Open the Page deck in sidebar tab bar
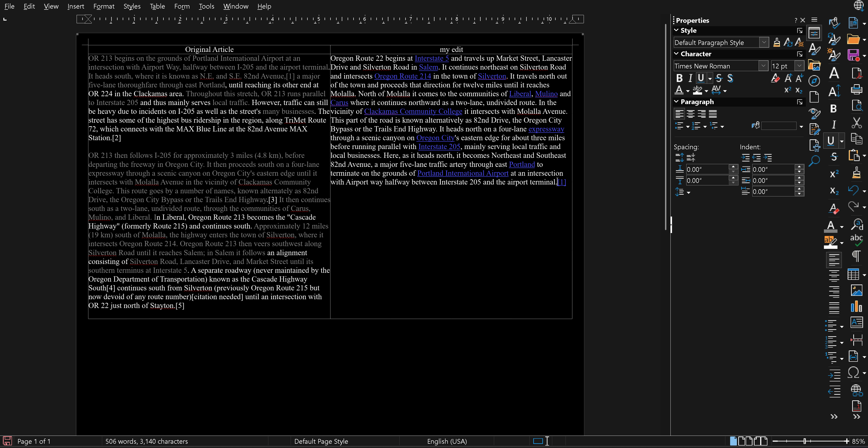Image resolution: width=868 pixels, height=448 pixels. [814, 97]
